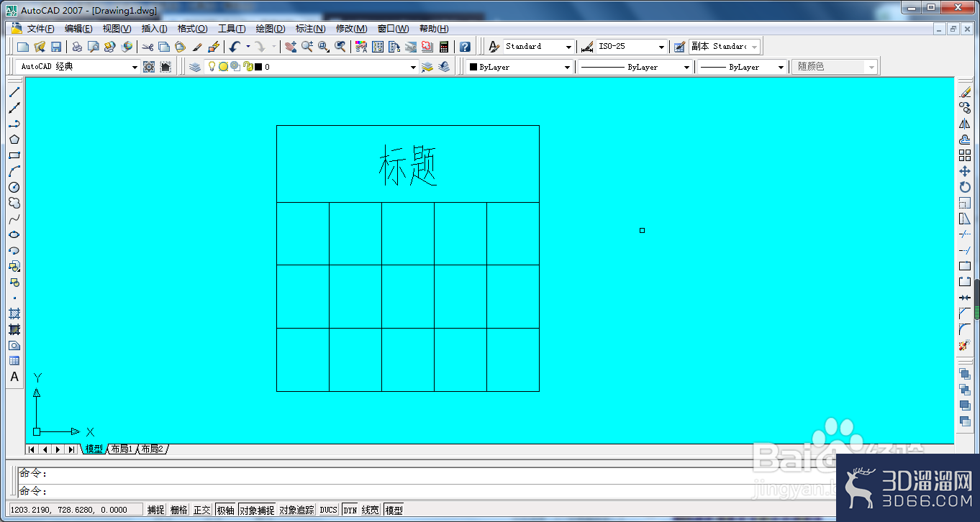Select the Hatch tool
Screen dimensions: 980x522
coord(14,313)
